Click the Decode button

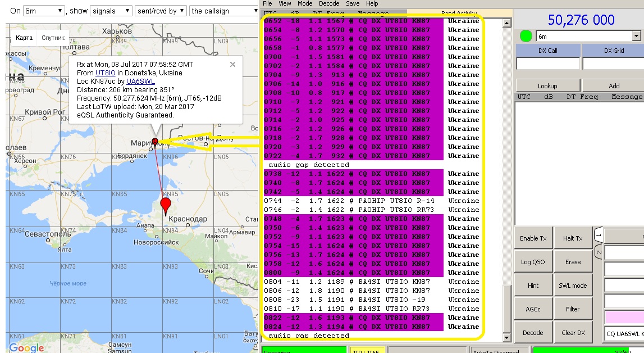click(x=533, y=333)
